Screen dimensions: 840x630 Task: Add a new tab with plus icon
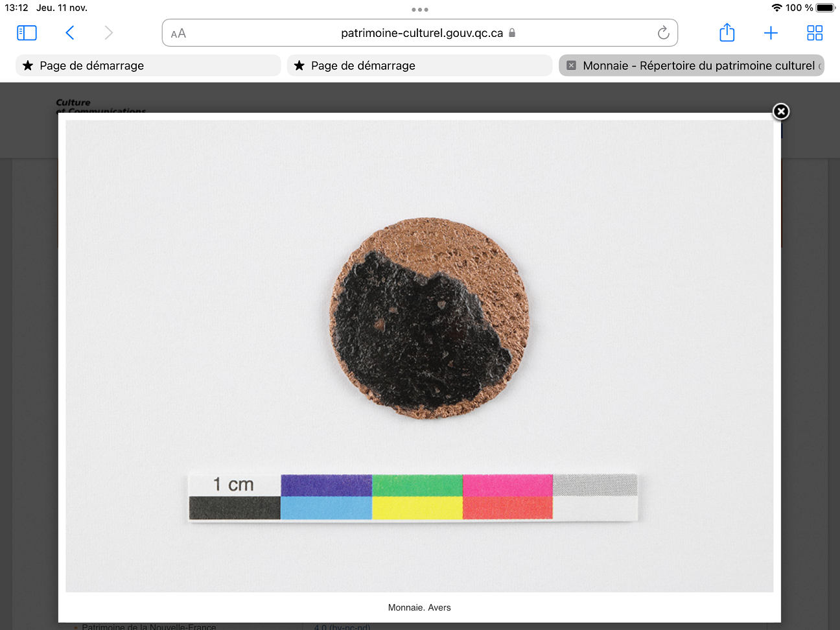[771, 33]
